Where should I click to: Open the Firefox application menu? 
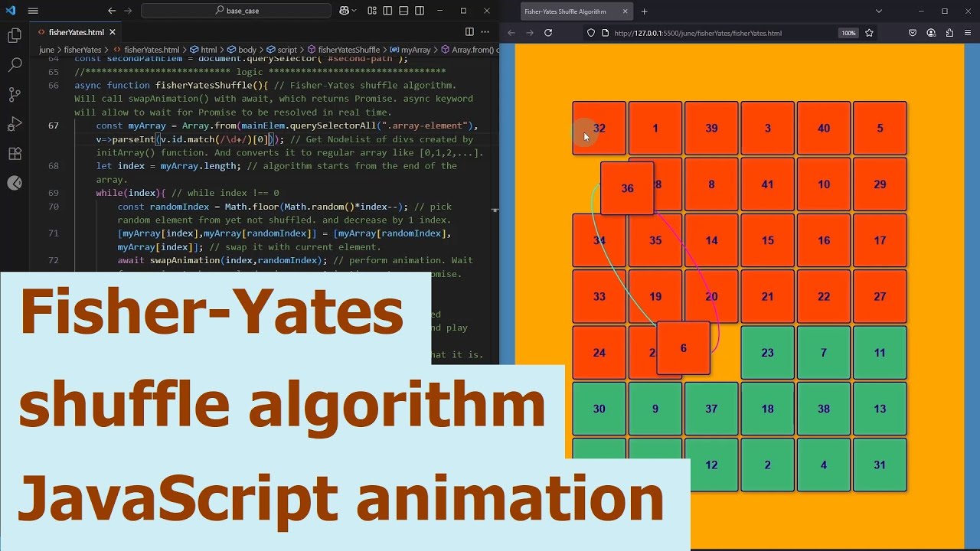click(x=968, y=33)
